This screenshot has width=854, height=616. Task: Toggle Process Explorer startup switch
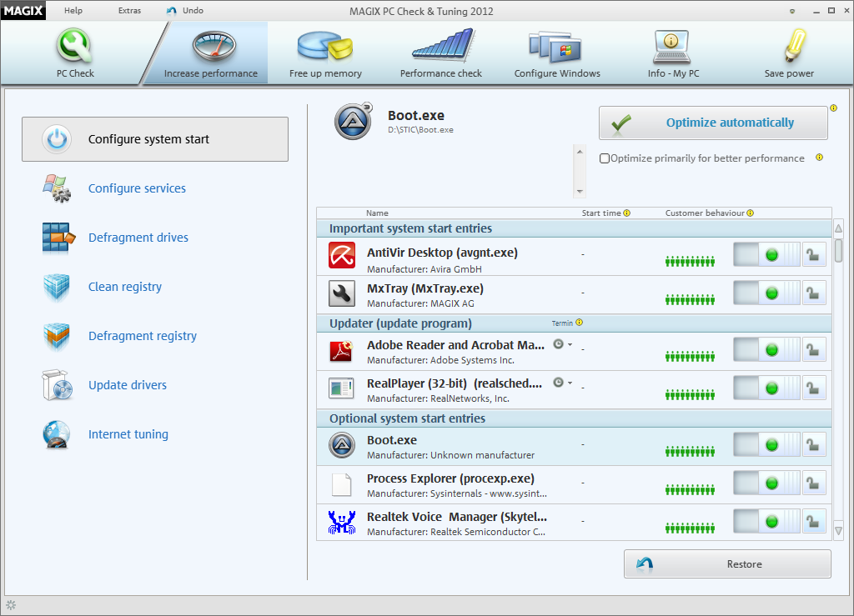pyautogui.click(x=767, y=483)
